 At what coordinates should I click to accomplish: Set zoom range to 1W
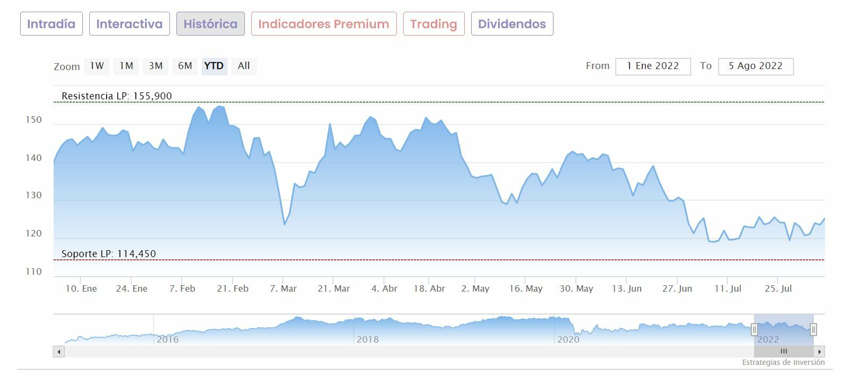(97, 66)
